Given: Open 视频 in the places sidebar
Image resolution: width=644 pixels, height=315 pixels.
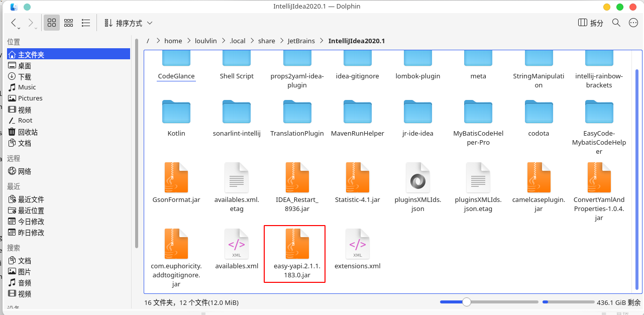Looking at the screenshot, I should (x=68, y=110).
